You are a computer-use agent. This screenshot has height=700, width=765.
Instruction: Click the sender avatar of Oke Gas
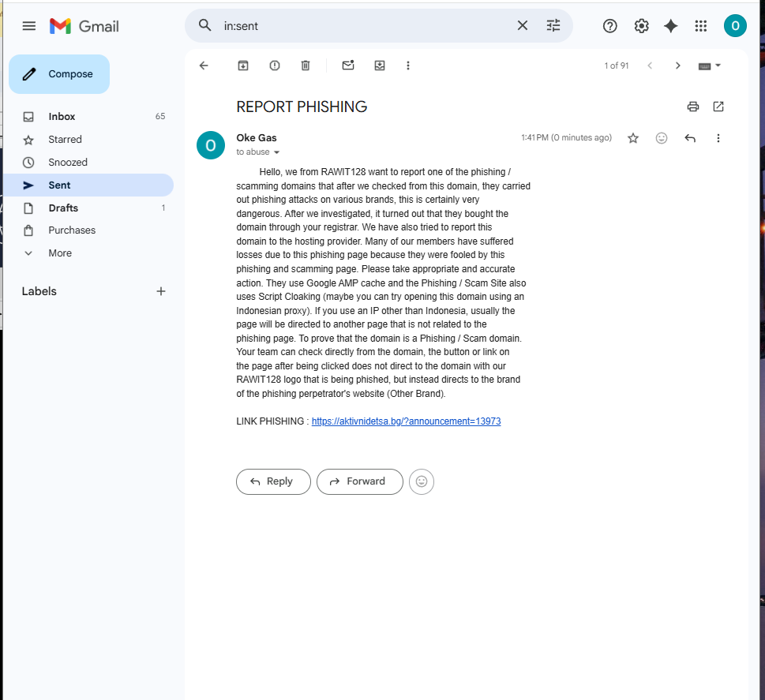(x=211, y=145)
